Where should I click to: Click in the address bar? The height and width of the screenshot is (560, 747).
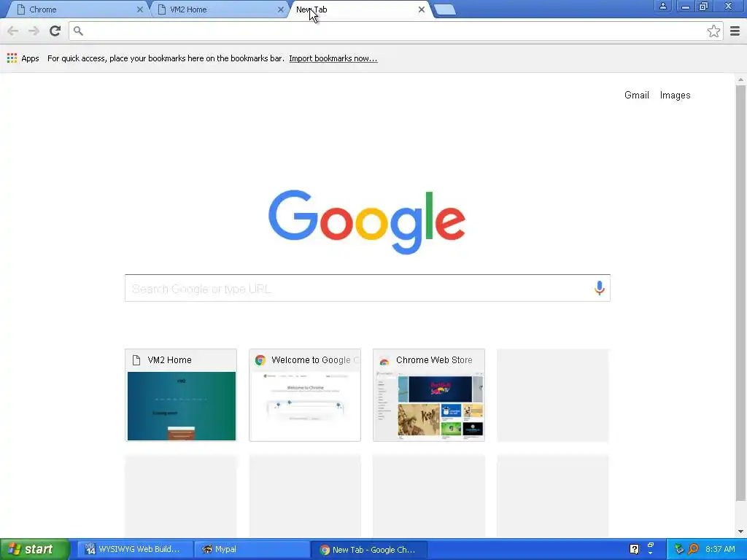coord(395,31)
